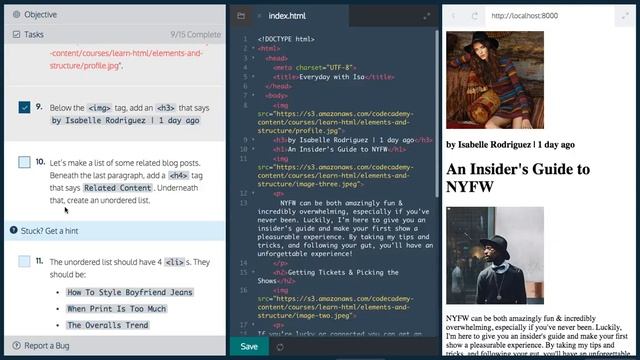Viewport: 640px width, 360px height.
Task: Fold the h3 element on line 9
Action: 253,140
